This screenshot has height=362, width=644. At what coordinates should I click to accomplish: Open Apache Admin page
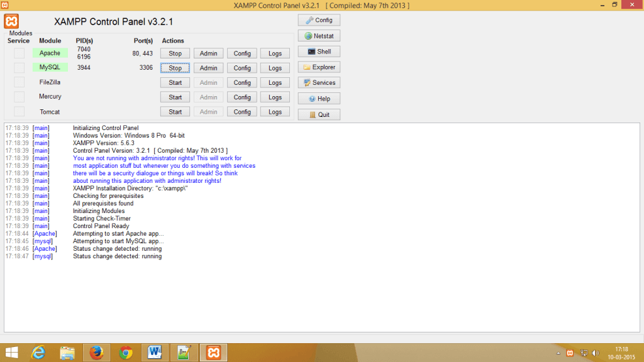tap(208, 53)
